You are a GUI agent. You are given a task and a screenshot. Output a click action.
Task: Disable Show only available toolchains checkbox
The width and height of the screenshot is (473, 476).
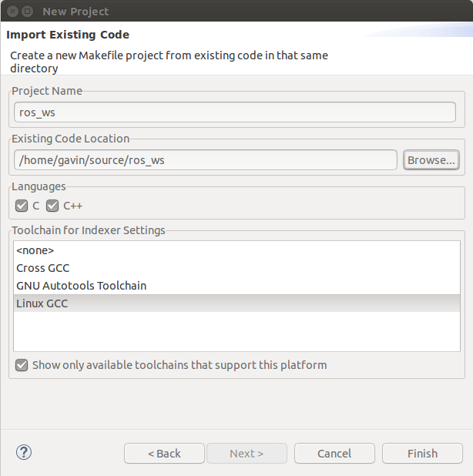click(x=22, y=365)
